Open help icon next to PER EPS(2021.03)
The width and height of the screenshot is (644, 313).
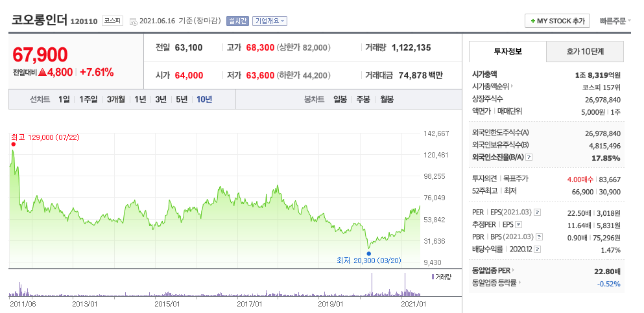pos(537,212)
